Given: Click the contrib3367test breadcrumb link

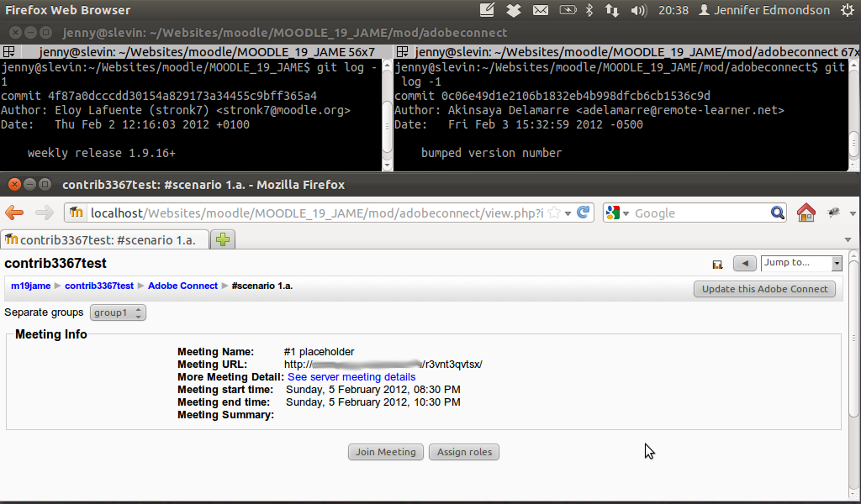Looking at the screenshot, I should [99, 286].
